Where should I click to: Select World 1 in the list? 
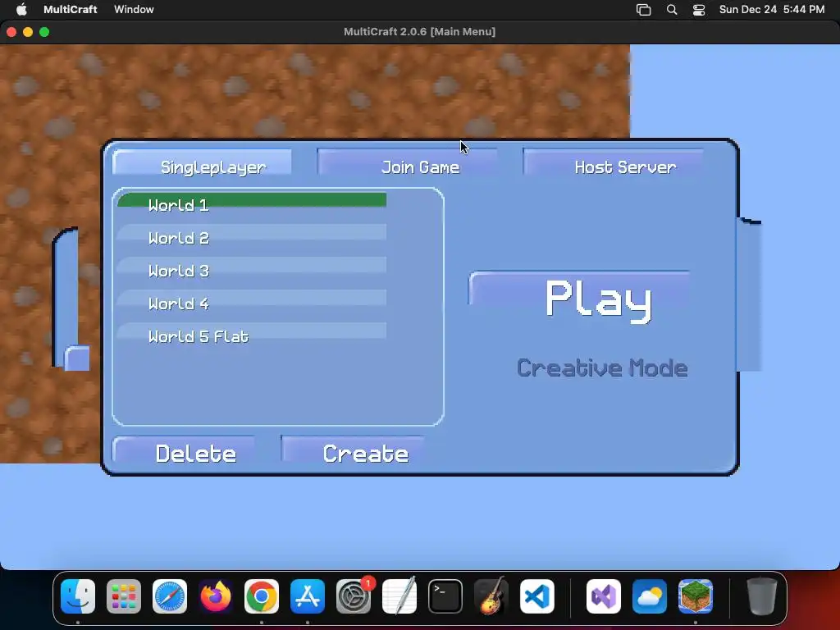tap(252, 203)
